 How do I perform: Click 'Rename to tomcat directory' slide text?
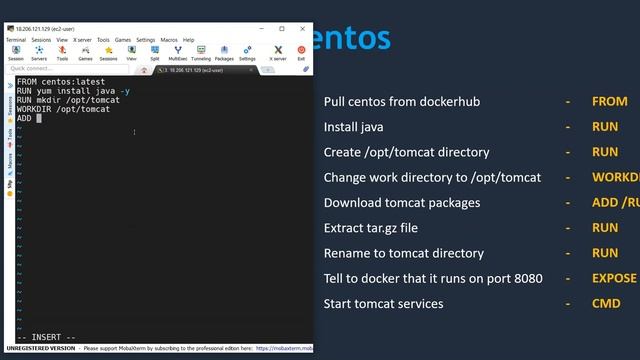point(404,253)
